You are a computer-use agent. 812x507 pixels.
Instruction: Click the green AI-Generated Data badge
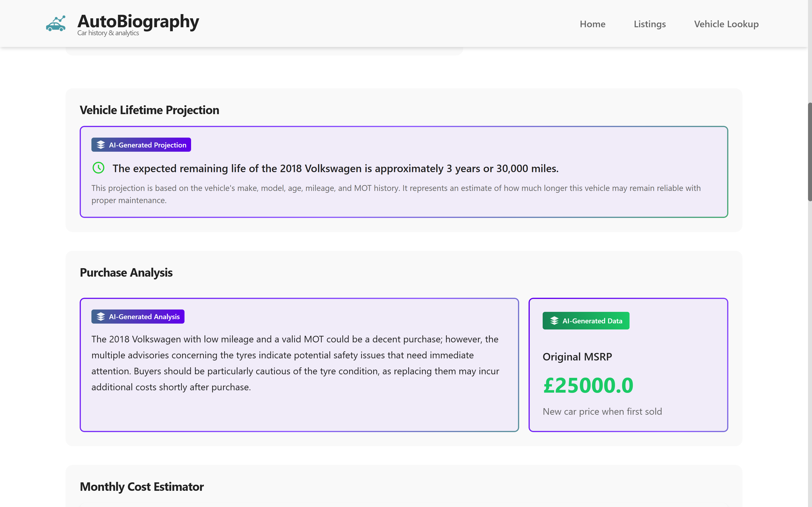pyautogui.click(x=586, y=321)
